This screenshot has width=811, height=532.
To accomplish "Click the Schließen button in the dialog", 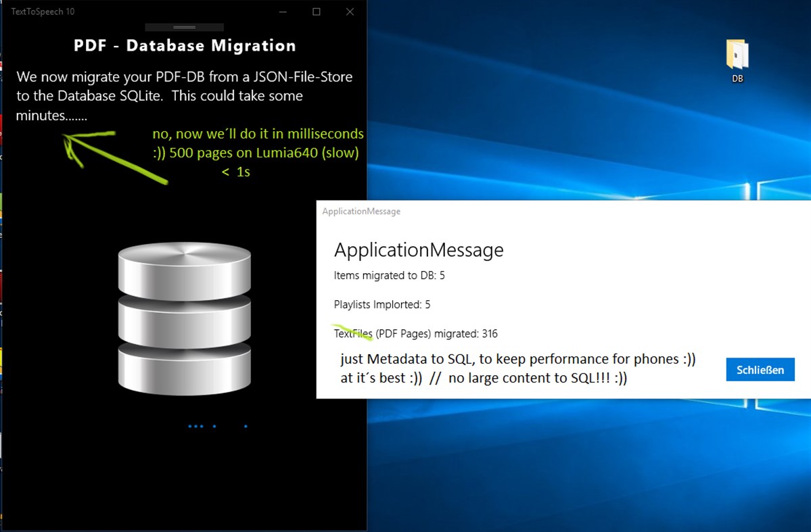I will pyautogui.click(x=760, y=369).
